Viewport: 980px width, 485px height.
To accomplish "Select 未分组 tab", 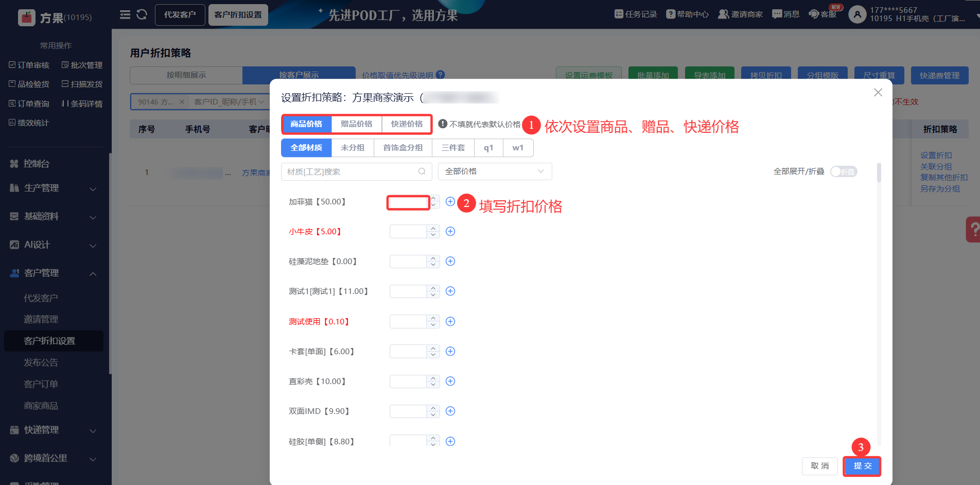I will click(353, 148).
